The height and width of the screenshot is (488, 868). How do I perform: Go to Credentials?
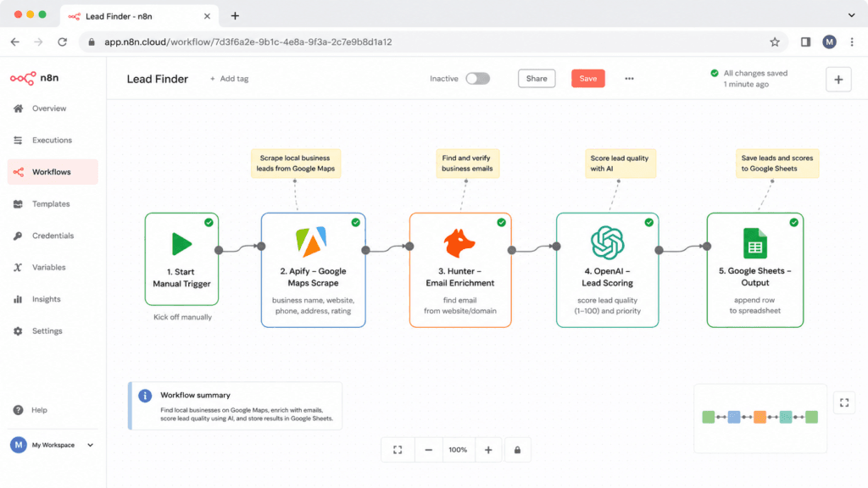(53, 236)
